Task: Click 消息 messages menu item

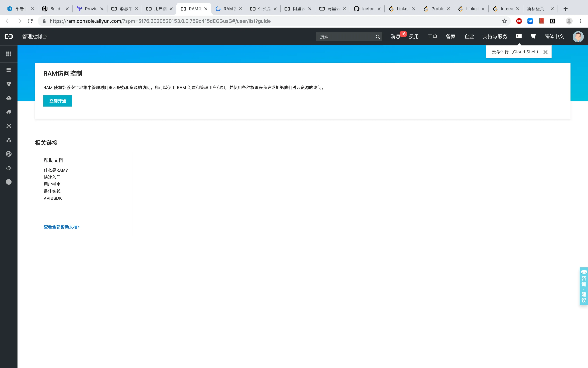Action: coord(395,36)
